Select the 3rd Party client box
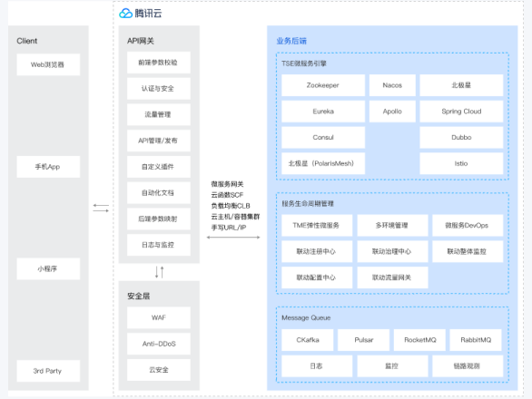 coord(48,371)
